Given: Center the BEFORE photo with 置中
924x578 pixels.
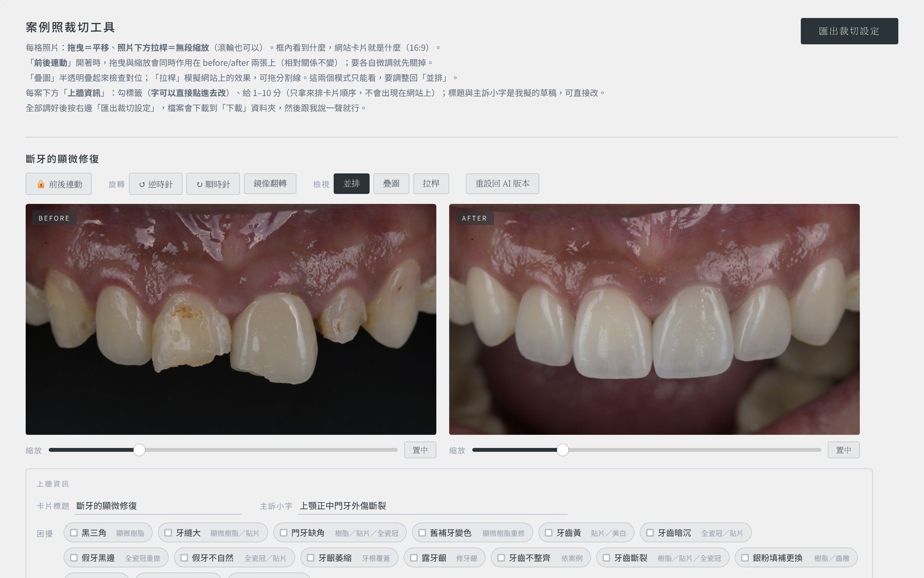Looking at the screenshot, I should tap(420, 450).
